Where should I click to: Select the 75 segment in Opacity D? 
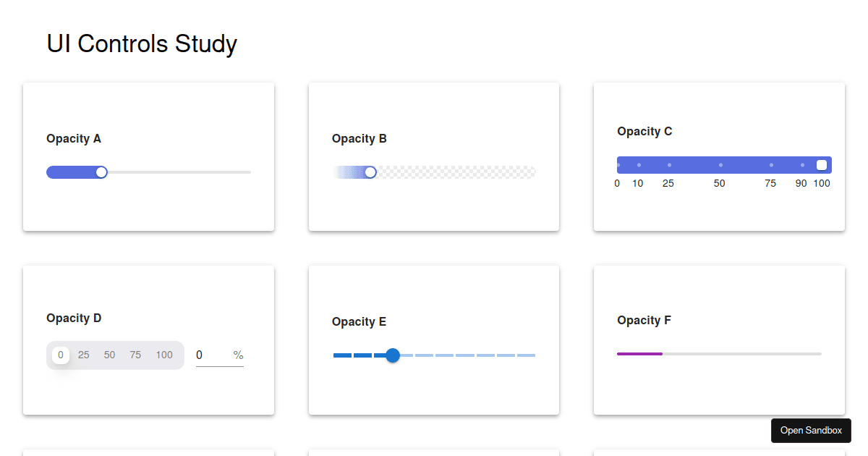click(135, 355)
